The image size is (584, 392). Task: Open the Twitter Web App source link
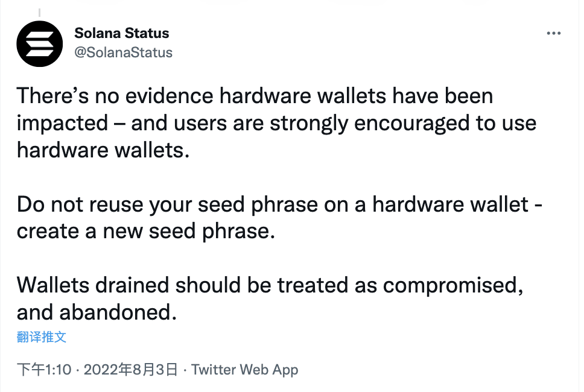coord(245,370)
